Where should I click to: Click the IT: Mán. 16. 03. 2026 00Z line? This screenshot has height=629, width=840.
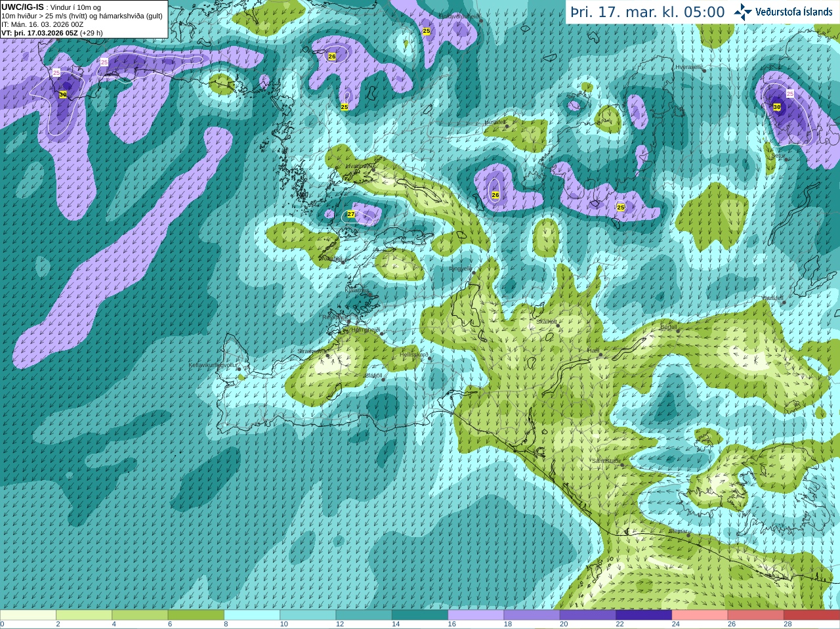[43, 24]
